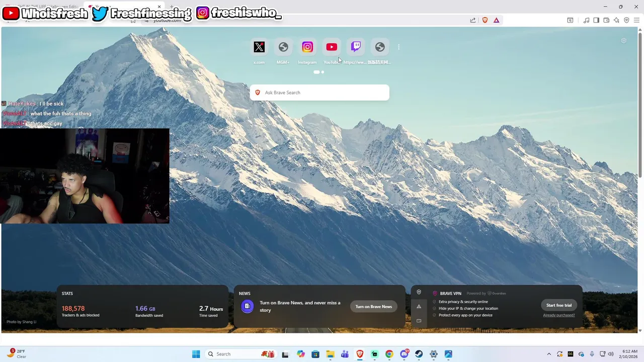Open the Windows Start menu

tap(196, 354)
